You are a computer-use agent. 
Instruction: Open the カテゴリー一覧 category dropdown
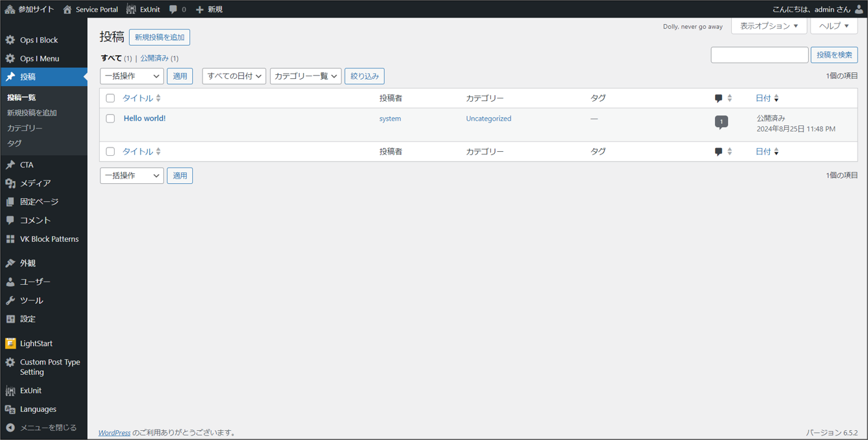[x=304, y=76]
